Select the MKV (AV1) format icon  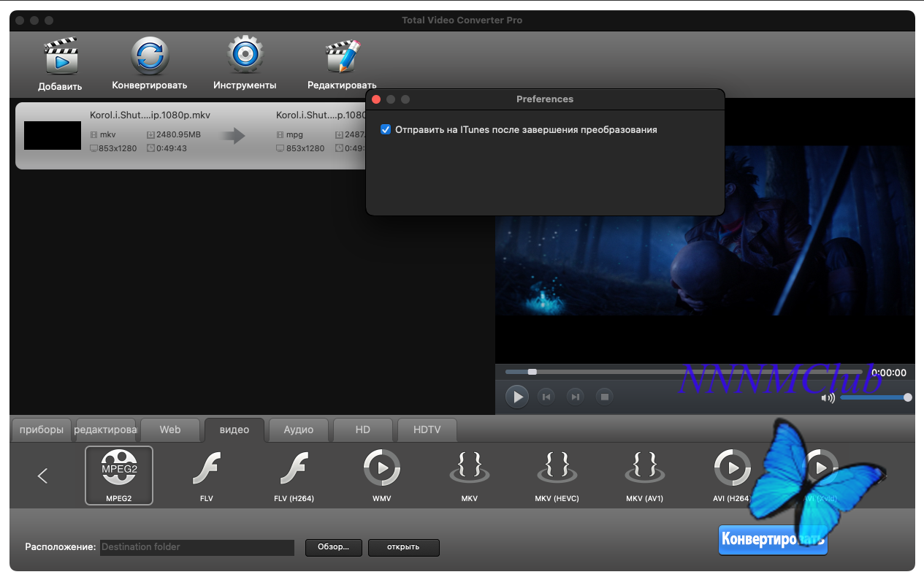pos(644,469)
